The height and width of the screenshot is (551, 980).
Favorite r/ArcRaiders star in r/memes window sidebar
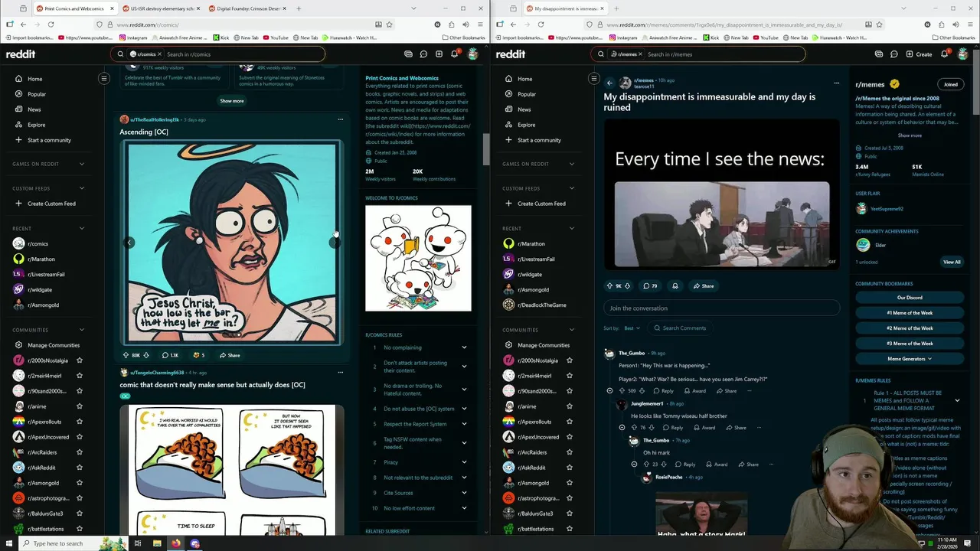pos(570,452)
